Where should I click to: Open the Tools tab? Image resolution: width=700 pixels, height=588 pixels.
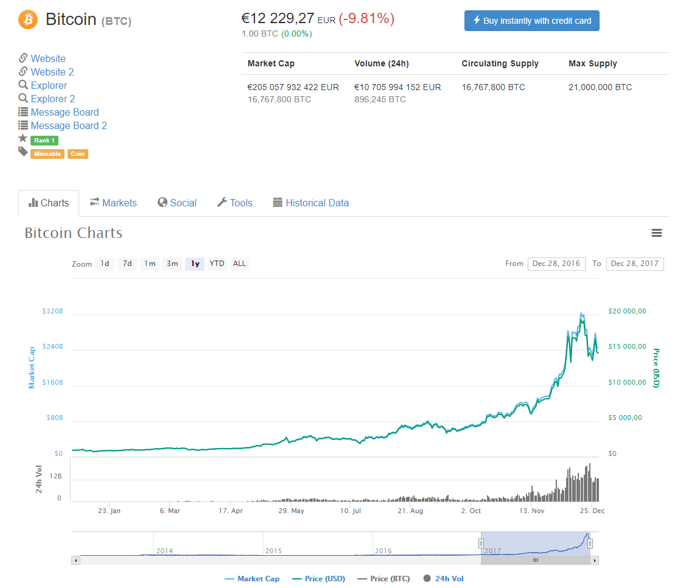pyautogui.click(x=235, y=203)
